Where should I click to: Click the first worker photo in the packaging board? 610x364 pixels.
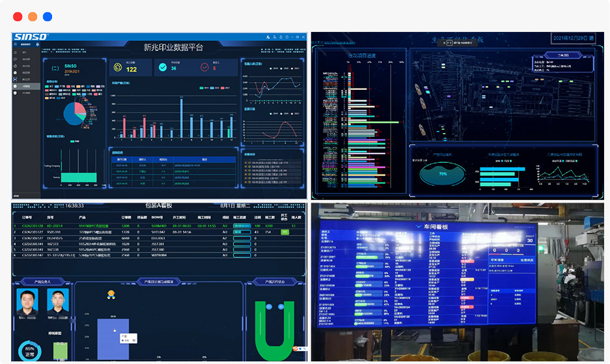[x=27, y=301]
